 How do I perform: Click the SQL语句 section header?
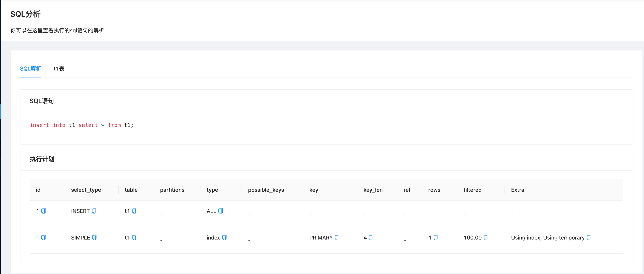pos(42,101)
